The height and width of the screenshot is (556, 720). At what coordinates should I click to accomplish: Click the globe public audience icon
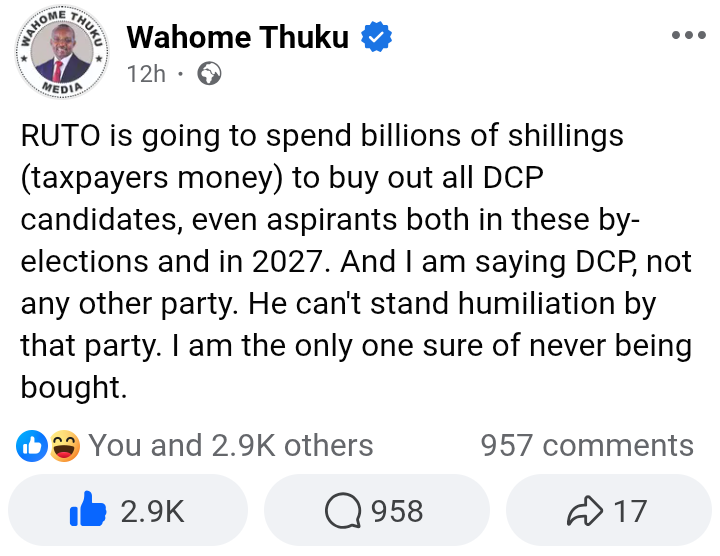coord(210,74)
